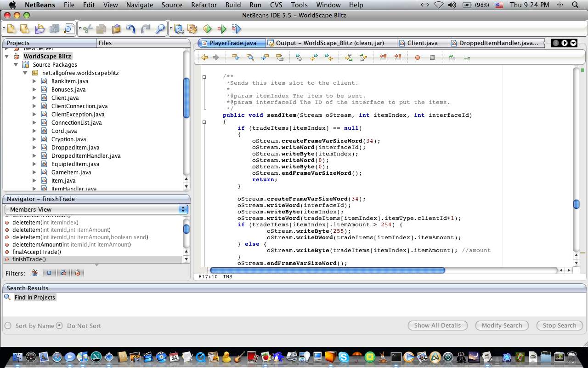Image resolution: width=588 pixels, height=368 pixels.
Task: Click the Clean and Build Main Project icon
Action: pyautogui.click(x=192, y=29)
